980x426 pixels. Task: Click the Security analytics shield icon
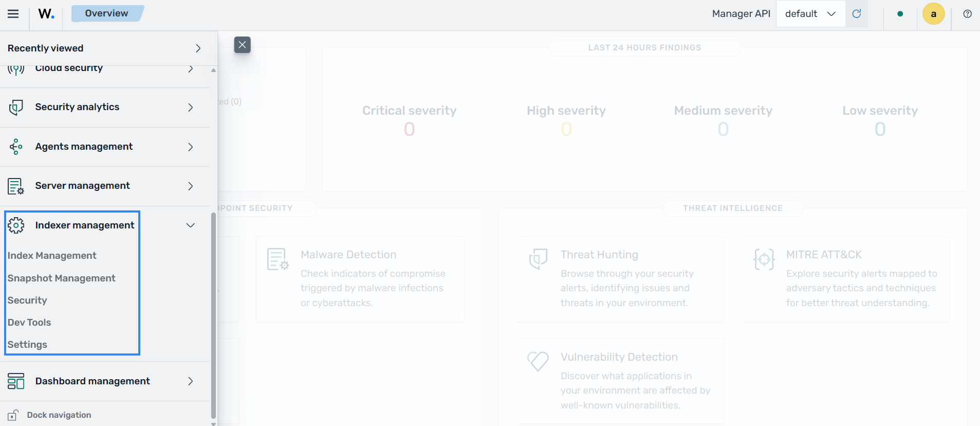click(x=16, y=107)
